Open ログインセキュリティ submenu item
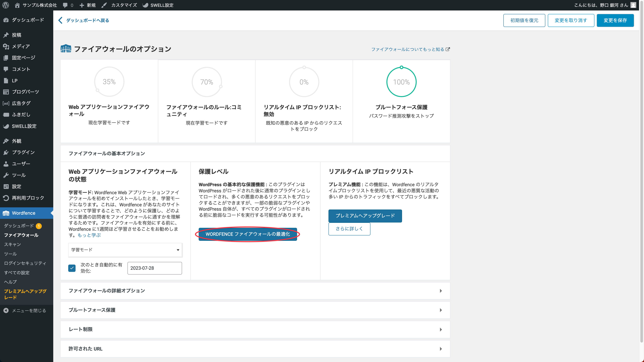 pyautogui.click(x=25, y=263)
